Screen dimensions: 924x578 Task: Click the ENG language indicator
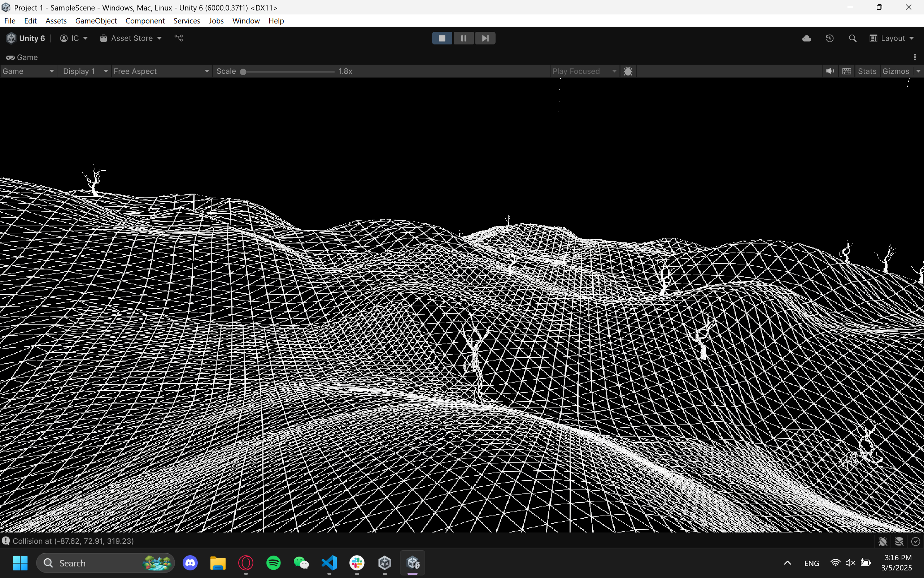[811, 563]
